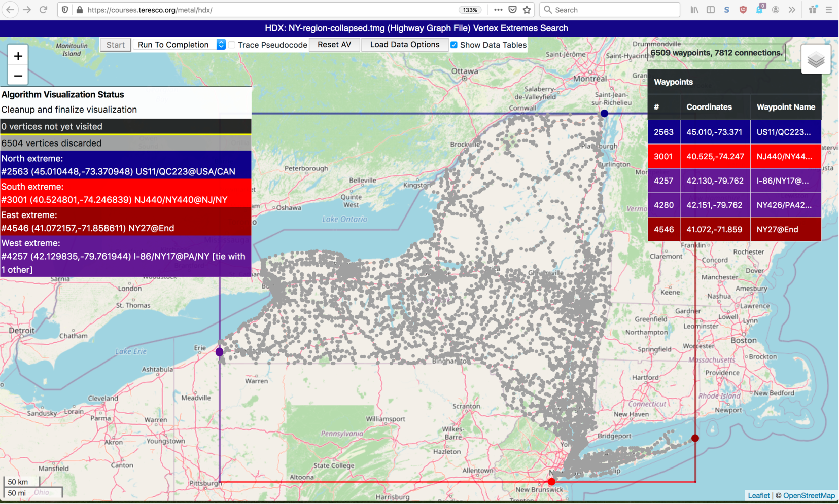The image size is (839, 504).
Task: Select waypoint row 2563 in table
Action: coord(735,132)
